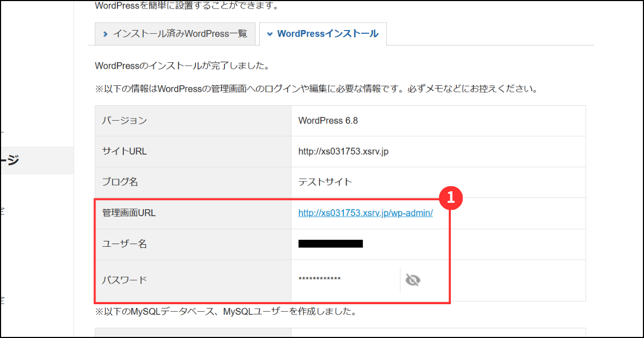
Task: Click the site URL http://xs031753.xsrv.jp text
Action: click(343, 151)
